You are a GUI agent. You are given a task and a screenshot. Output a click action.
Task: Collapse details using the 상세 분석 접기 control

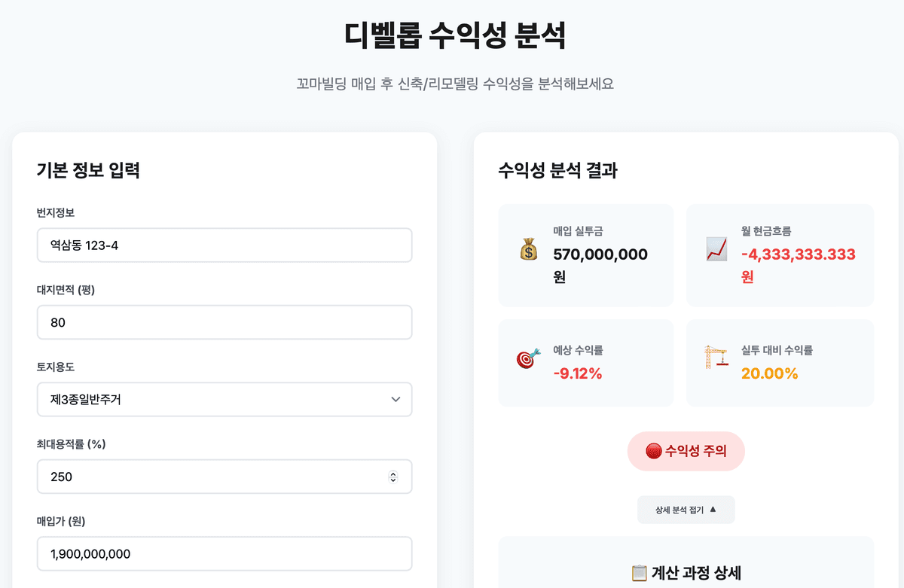[686, 509]
